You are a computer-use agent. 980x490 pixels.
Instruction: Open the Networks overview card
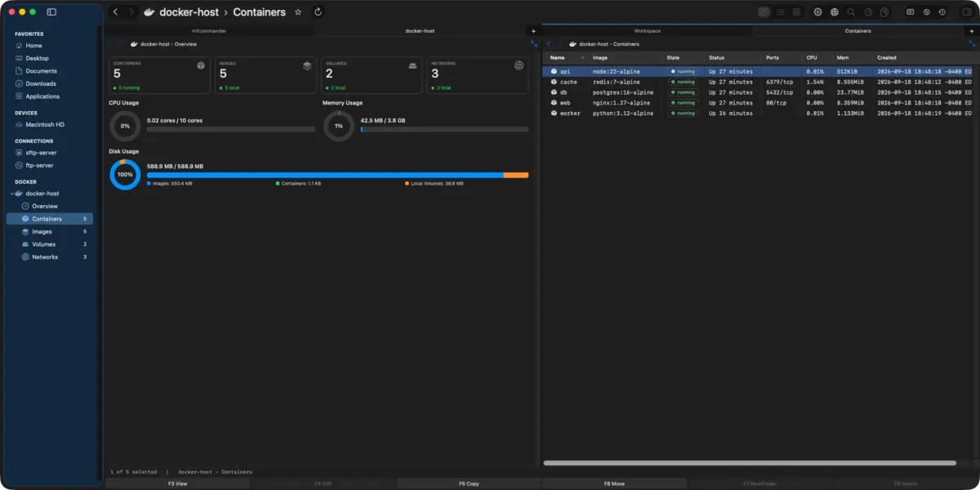click(x=478, y=75)
